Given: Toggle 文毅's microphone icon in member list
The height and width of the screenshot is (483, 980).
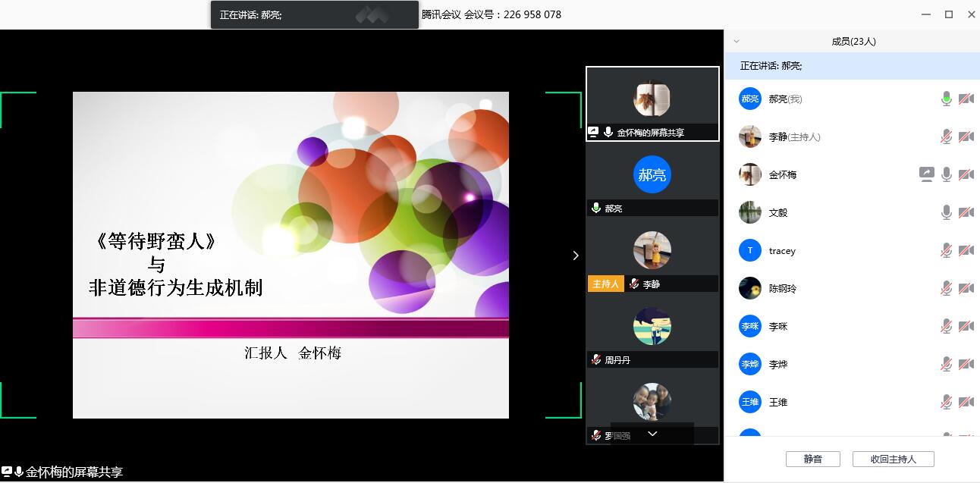Looking at the screenshot, I should (946, 212).
